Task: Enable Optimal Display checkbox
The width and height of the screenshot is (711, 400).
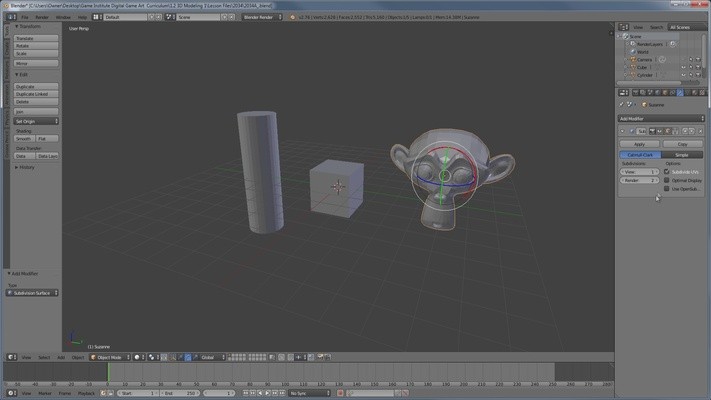Action: pyautogui.click(x=667, y=180)
